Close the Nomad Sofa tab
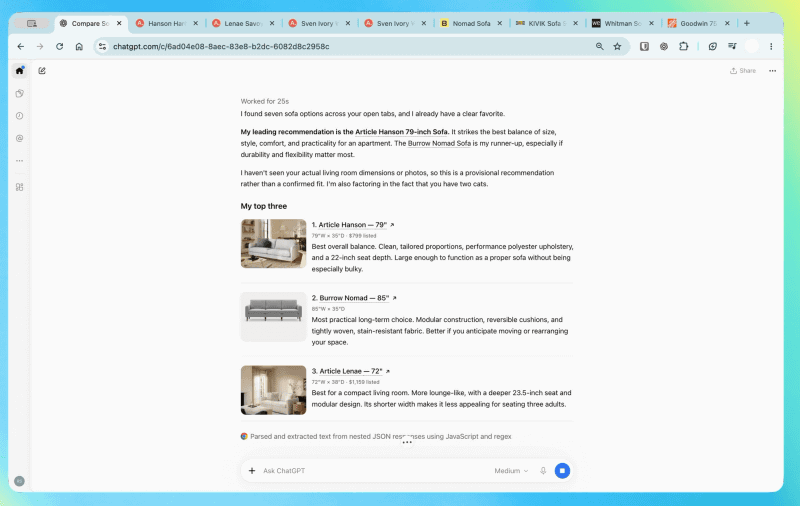800x506 pixels. point(499,23)
